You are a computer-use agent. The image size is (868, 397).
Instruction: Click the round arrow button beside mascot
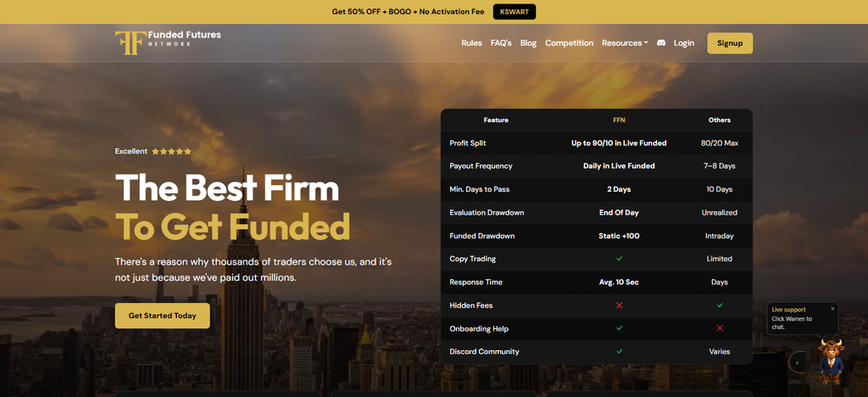point(797,363)
